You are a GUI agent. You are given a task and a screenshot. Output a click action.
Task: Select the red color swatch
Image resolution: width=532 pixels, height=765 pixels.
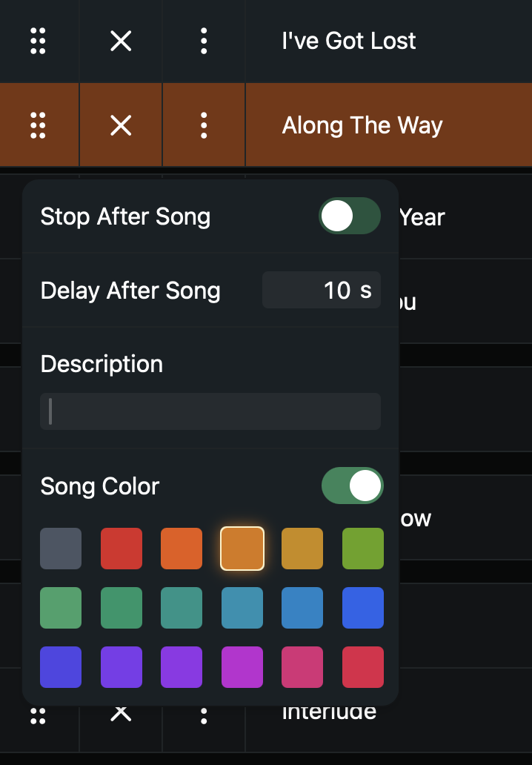pyautogui.click(x=122, y=549)
